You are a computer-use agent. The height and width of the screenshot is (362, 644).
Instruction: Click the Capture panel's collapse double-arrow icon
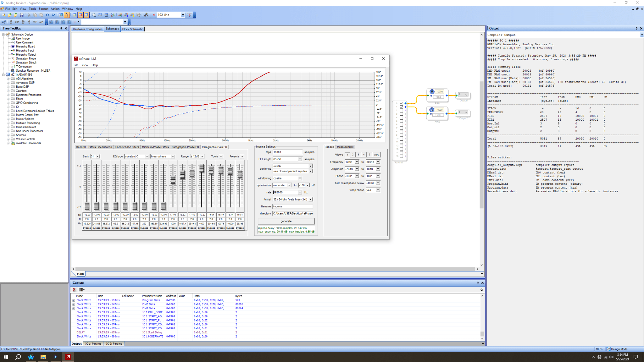click(481, 290)
